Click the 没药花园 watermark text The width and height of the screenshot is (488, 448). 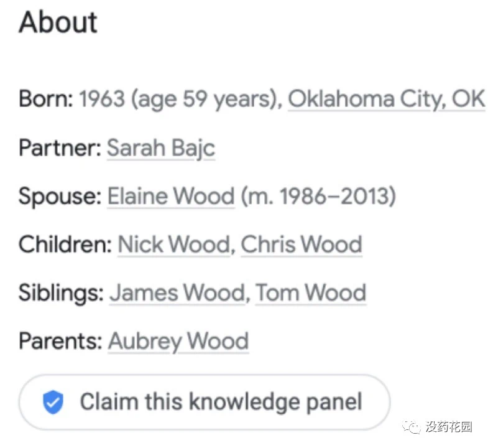click(x=449, y=427)
